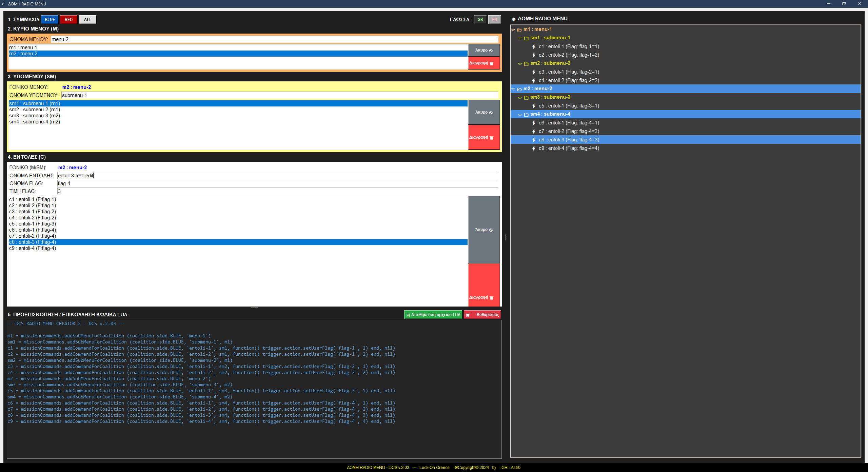
Task: Select the BLUE coalition toggle
Action: tap(50, 19)
